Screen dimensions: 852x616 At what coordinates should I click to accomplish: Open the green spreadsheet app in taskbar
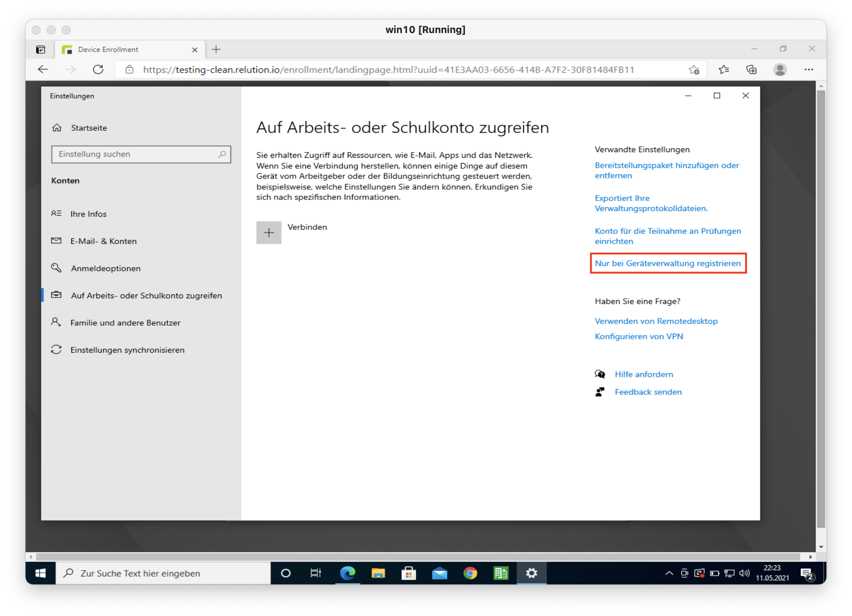coord(501,573)
